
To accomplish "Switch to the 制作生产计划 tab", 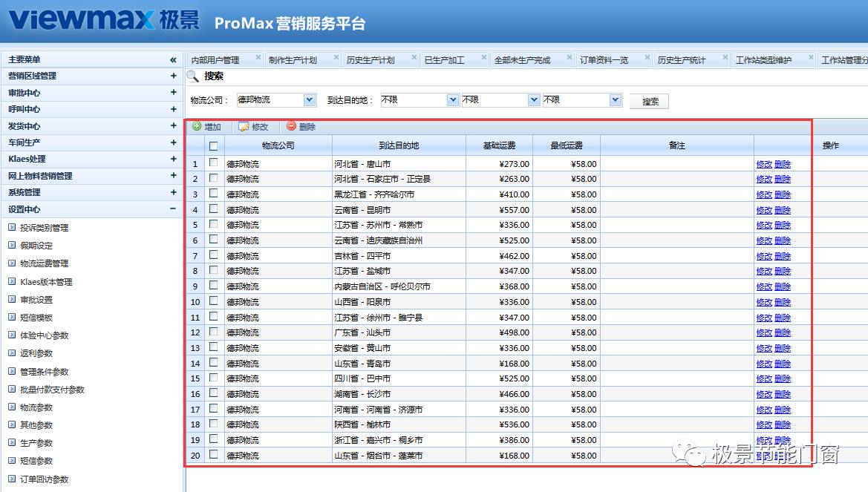I will [293, 60].
